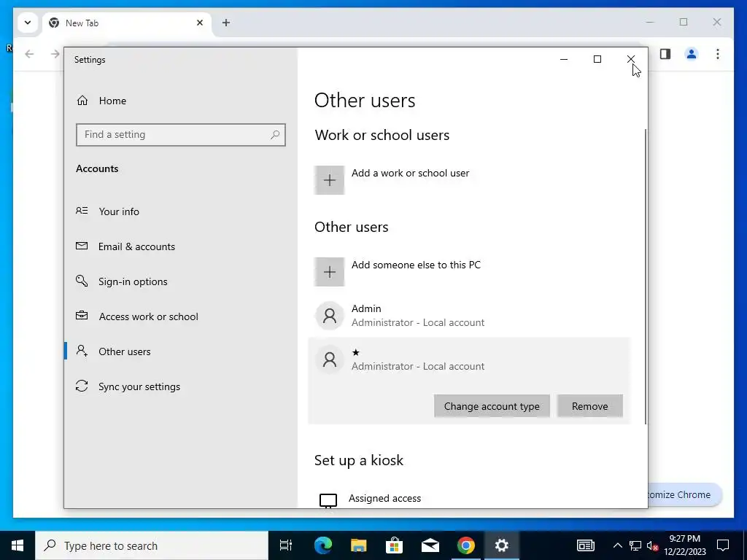Viewport: 747px width, 560px height.
Task: Open Chrome profile avatar
Action: coord(692,54)
